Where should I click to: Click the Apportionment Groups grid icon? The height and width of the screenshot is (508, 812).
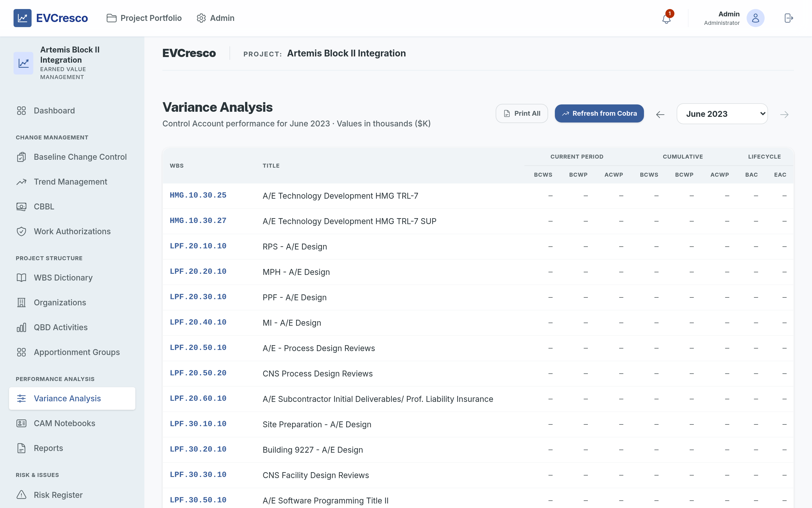click(x=21, y=352)
